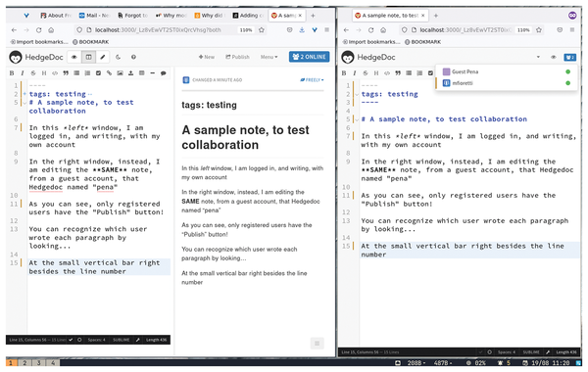Go to home page in right browser window
This screenshot has height=372, width=588.
(x=383, y=30)
